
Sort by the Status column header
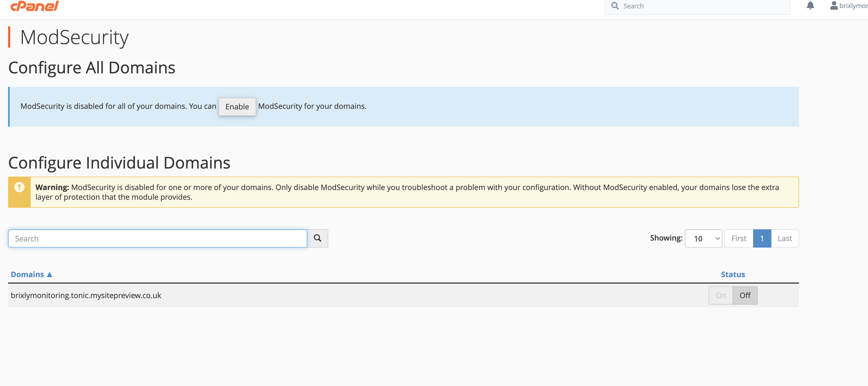[733, 275]
